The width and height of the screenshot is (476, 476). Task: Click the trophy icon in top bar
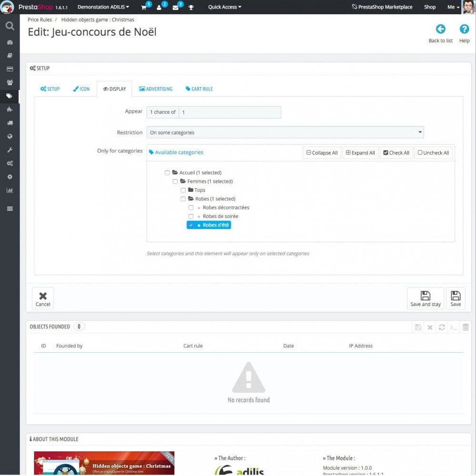(191, 7)
